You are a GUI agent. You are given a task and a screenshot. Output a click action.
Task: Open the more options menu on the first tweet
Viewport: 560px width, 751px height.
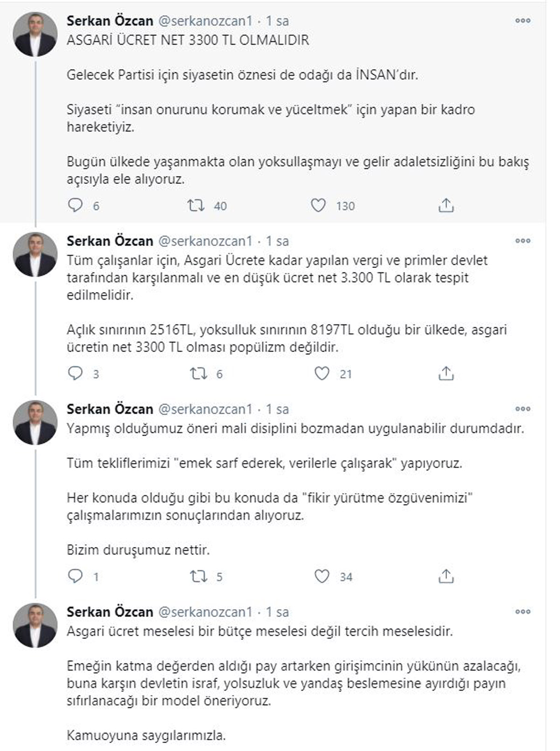pyautogui.click(x=523, y=20)
